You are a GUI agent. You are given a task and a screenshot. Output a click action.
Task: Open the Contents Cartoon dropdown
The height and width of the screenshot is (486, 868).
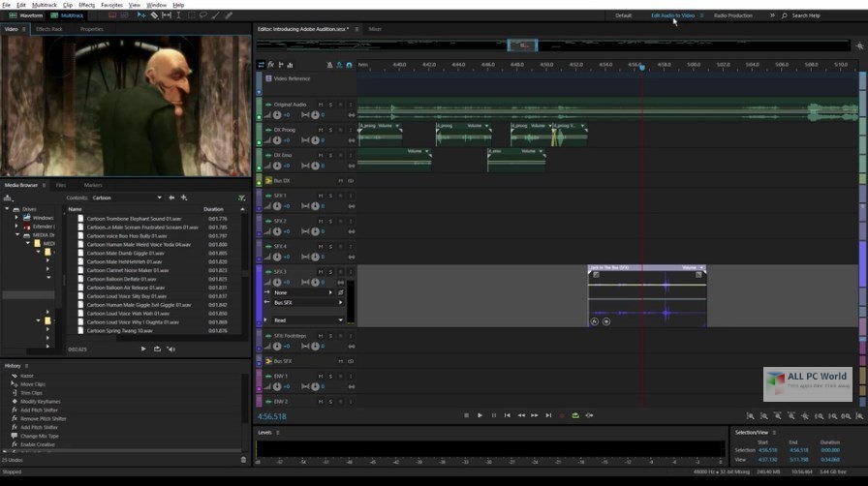[127, 197]
